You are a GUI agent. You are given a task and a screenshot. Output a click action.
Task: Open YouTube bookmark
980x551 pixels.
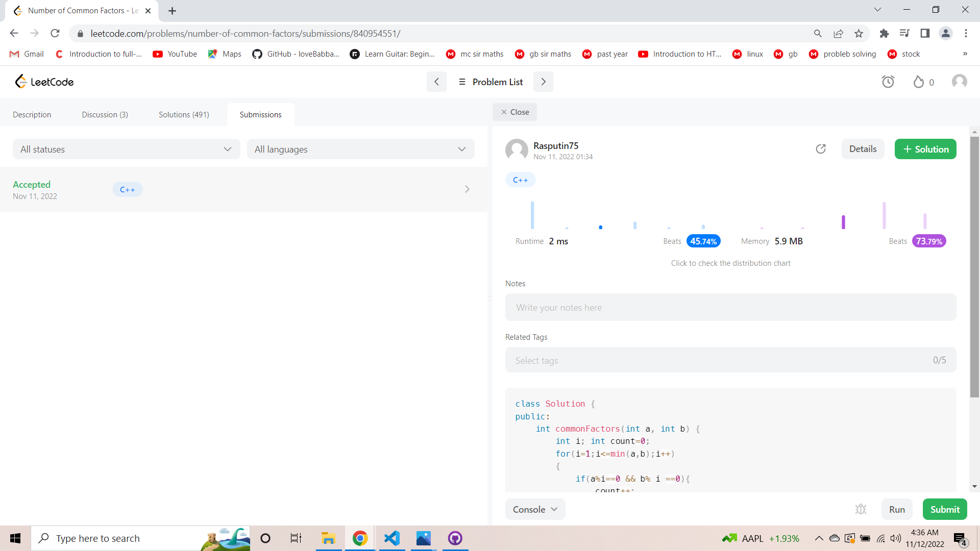[x=175, y=54]
